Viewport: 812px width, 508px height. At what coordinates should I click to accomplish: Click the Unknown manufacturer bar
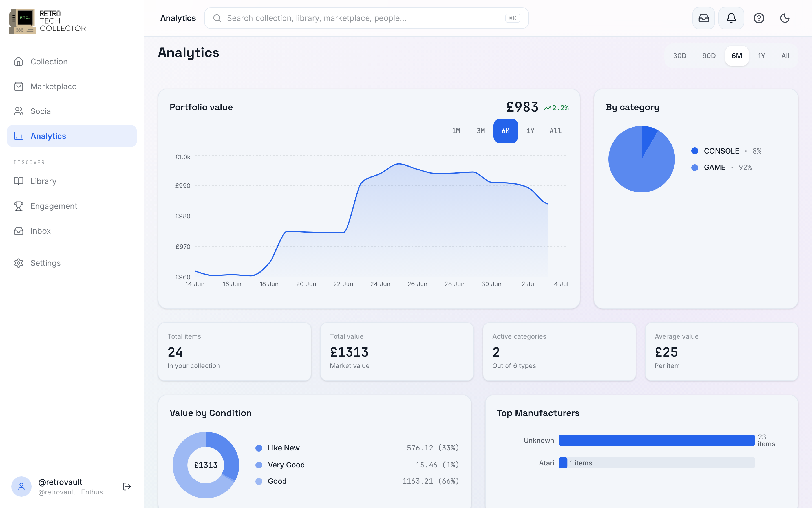coord(657,440)
